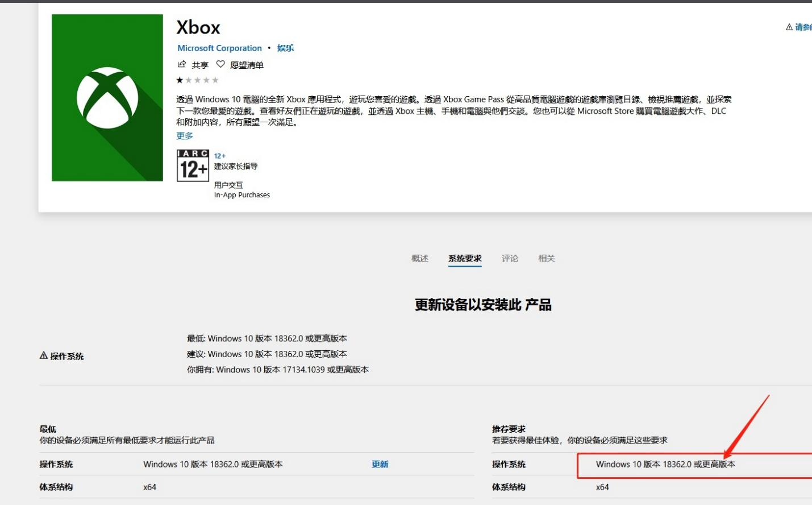Click the blue 12+ rating link
This screenshot has height=505, width=812.
[x=219, y=156]
